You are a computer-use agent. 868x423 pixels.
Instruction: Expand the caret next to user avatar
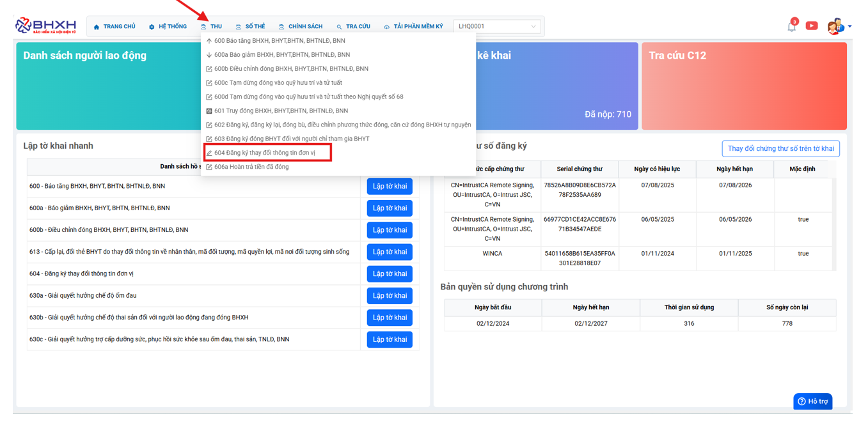(850, 27)
